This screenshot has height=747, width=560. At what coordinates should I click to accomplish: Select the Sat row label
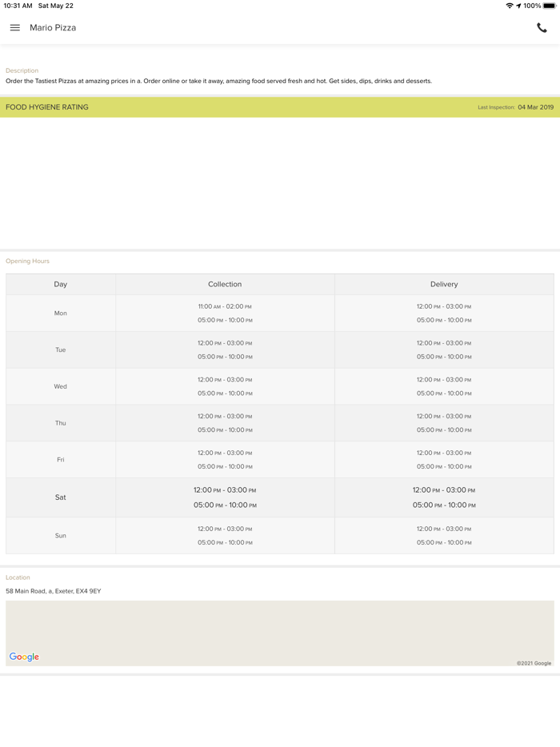pos(61,497)
